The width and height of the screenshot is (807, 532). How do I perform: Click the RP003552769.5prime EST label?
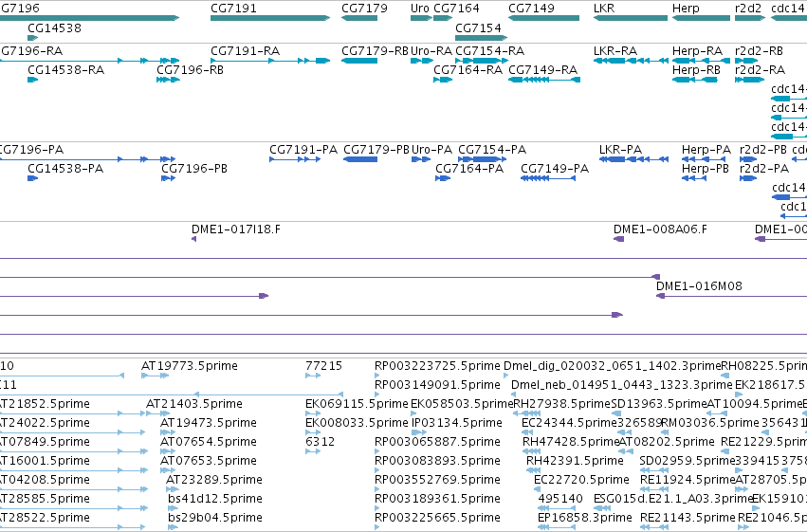[x=437, y=480]
